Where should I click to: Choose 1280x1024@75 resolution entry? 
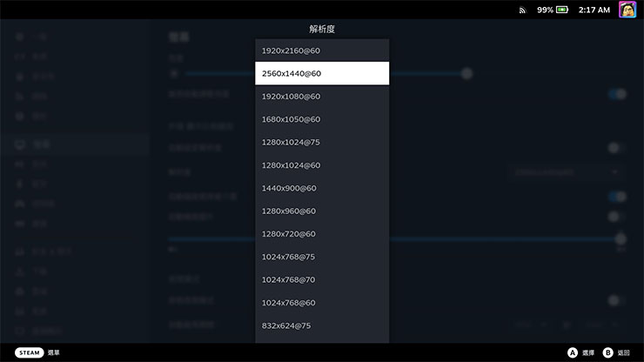pos(322,142)
